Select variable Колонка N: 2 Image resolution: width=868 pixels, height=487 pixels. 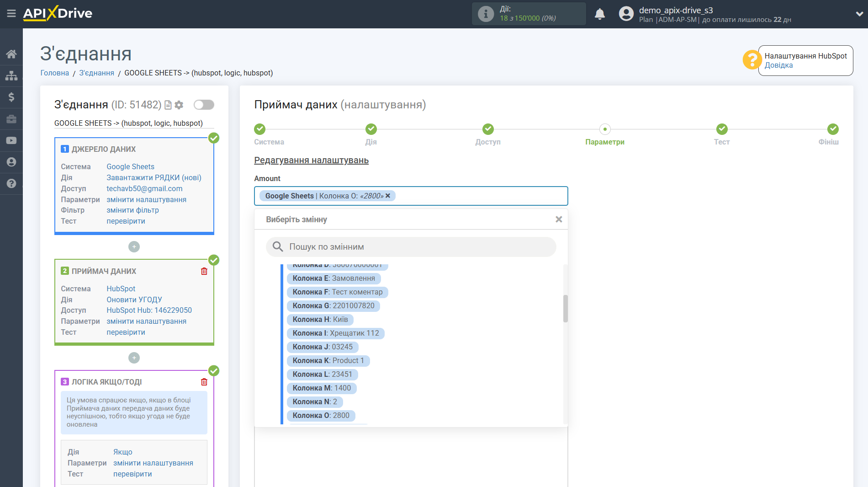(315, 401)
